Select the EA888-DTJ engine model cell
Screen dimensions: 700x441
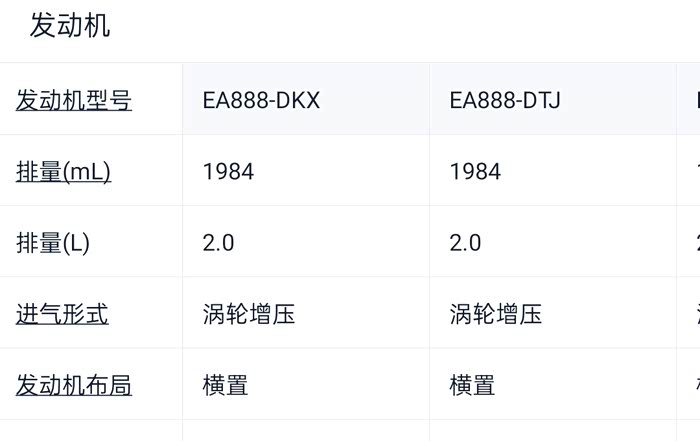click(504, 100)
